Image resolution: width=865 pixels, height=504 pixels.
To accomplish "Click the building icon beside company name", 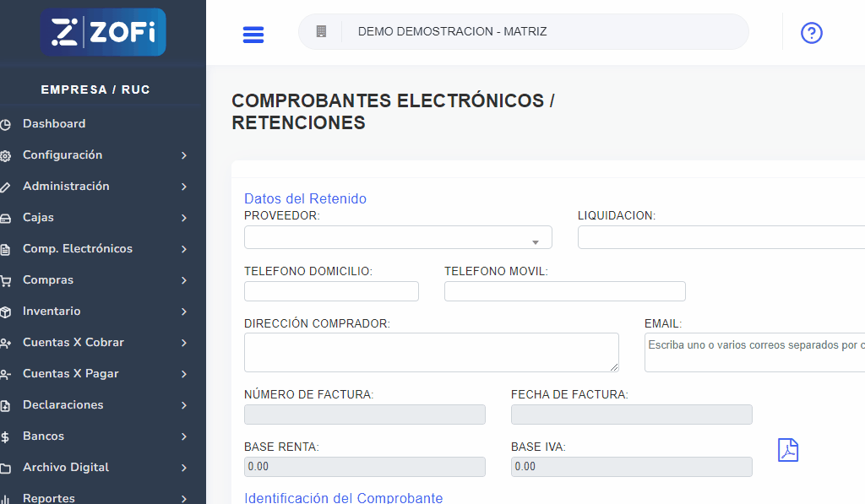I will pyautogui.click(x=321, y=31).
